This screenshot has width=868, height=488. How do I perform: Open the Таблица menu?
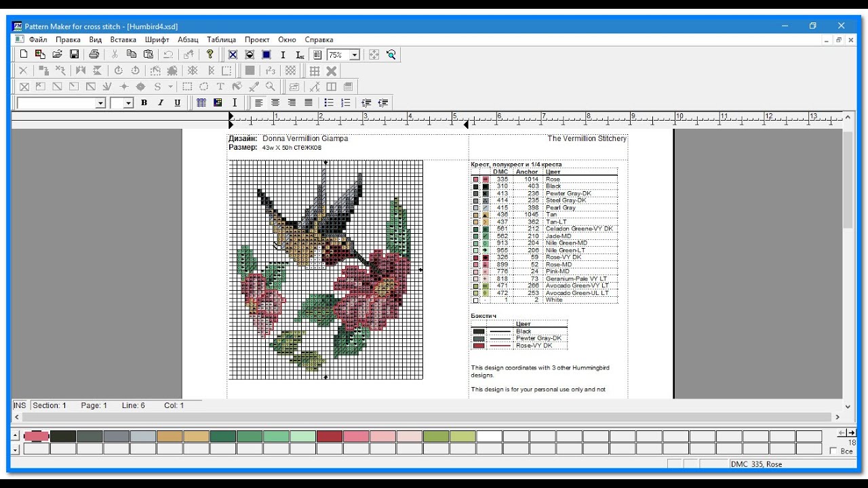click(221, 39)
